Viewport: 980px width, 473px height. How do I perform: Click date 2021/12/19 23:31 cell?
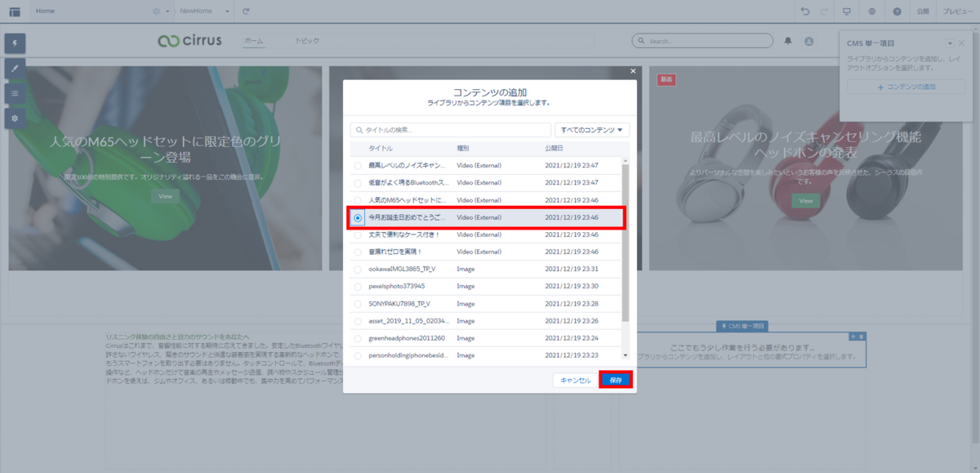click(572, 269)
